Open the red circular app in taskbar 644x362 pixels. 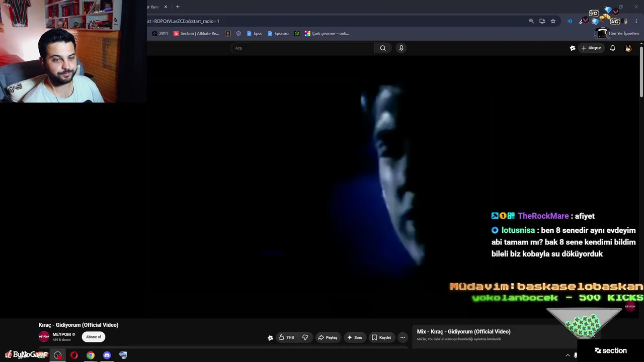(58, 355)
